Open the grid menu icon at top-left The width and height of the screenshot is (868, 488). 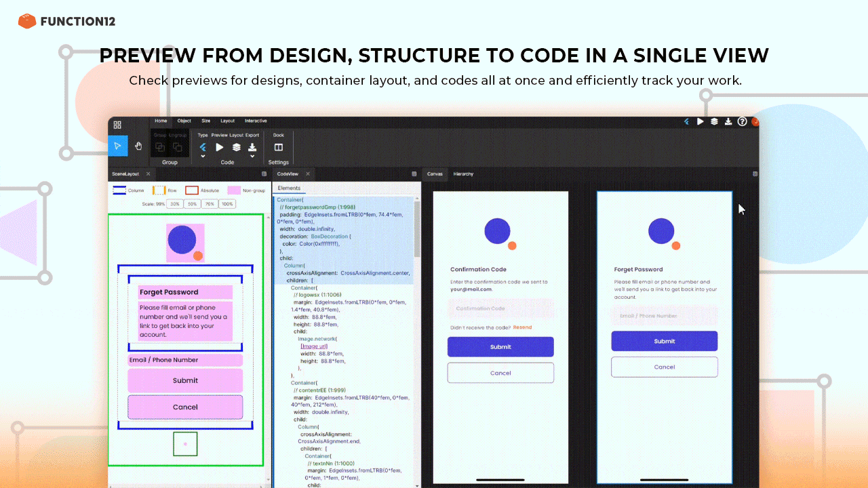117,125
